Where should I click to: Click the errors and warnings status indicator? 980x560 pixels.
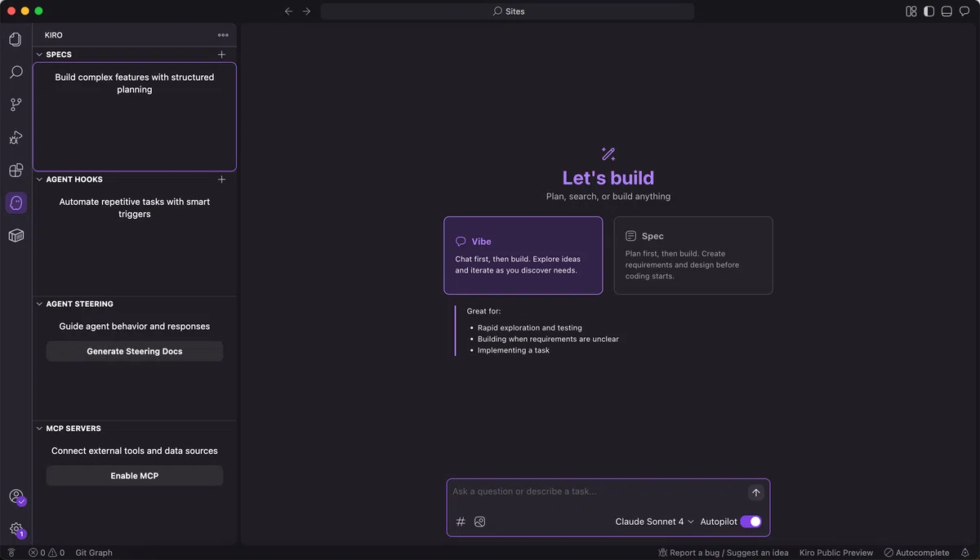pos(47,553)
